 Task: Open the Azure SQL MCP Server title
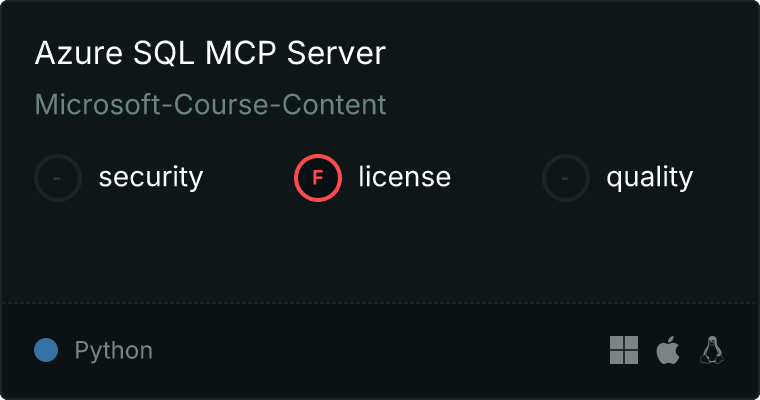(210, 52)
